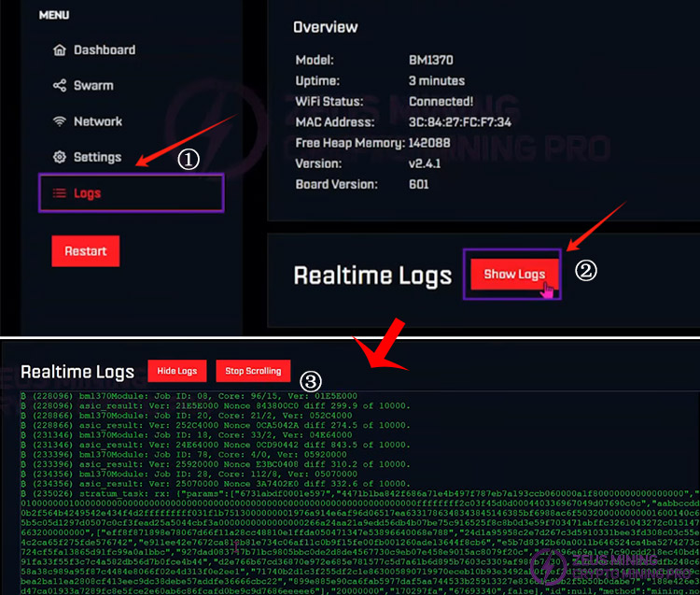Image resolution: width=700 pixels, height=595 pixels.
Task: Click the log line with diff 299.9
Action: pos(216,405)
